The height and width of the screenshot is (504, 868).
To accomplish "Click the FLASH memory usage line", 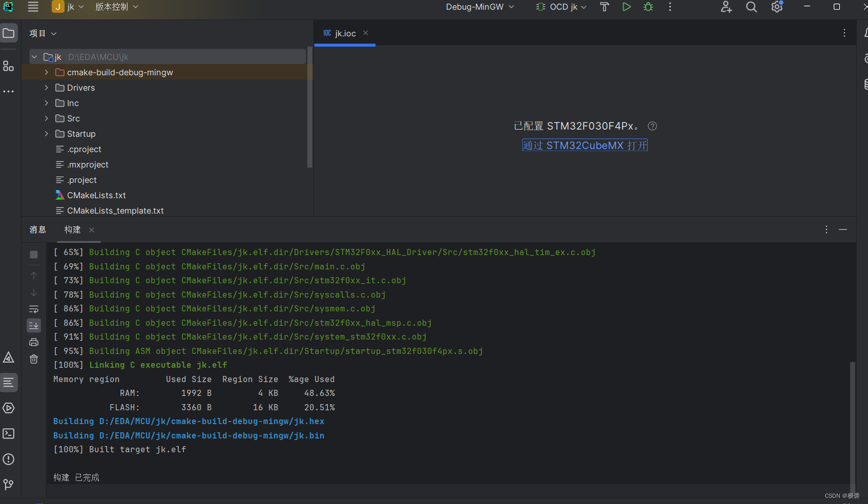I will [x=222, y=407].
